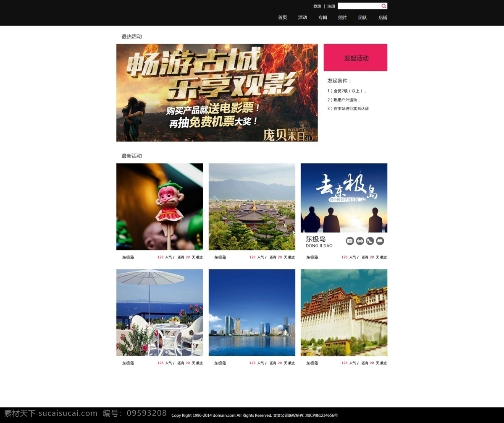
Task: Open the 去东极岛 silhouette poster photo
Action: (x=344, y=198)
